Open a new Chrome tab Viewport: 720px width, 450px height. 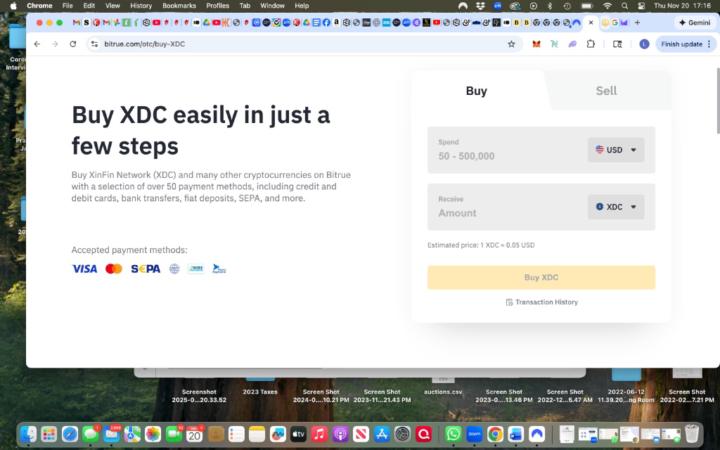coord(637,22)
